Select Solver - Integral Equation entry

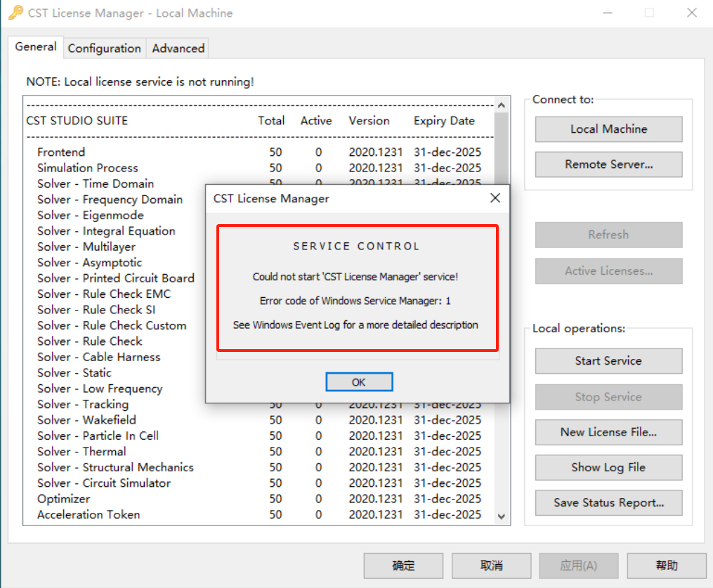(106, 231)
